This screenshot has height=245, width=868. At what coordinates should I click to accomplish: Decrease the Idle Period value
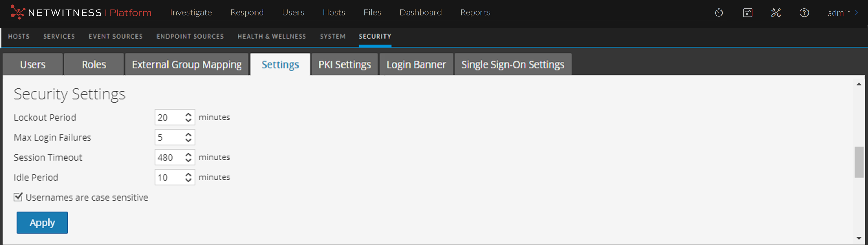coord(188,180)
